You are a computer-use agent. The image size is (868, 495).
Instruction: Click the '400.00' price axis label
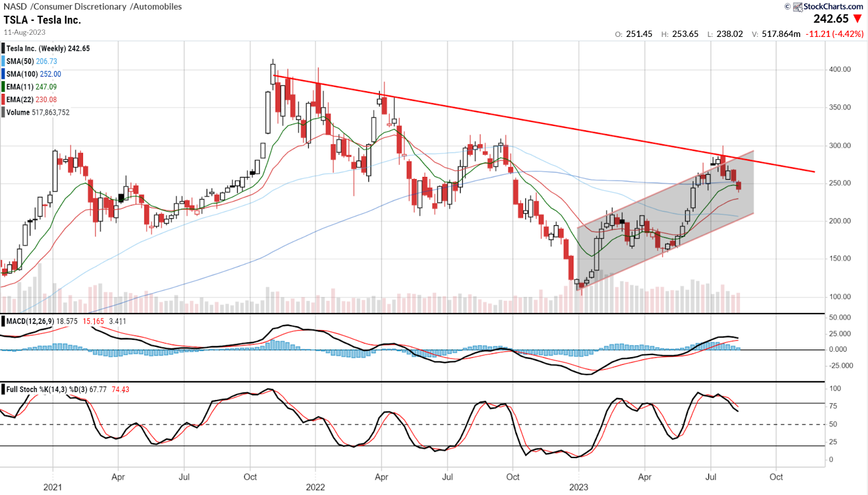pos(840,69)
